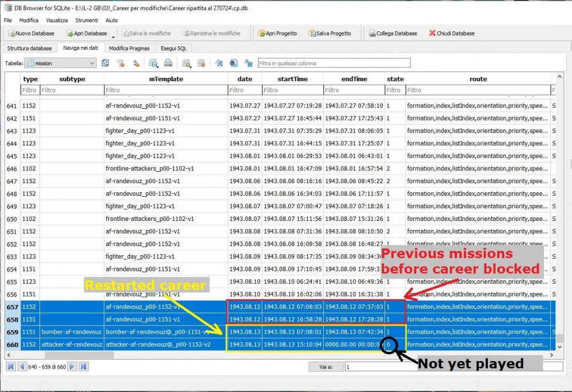Switch to the Esegui SQL tab

(172, 49)
